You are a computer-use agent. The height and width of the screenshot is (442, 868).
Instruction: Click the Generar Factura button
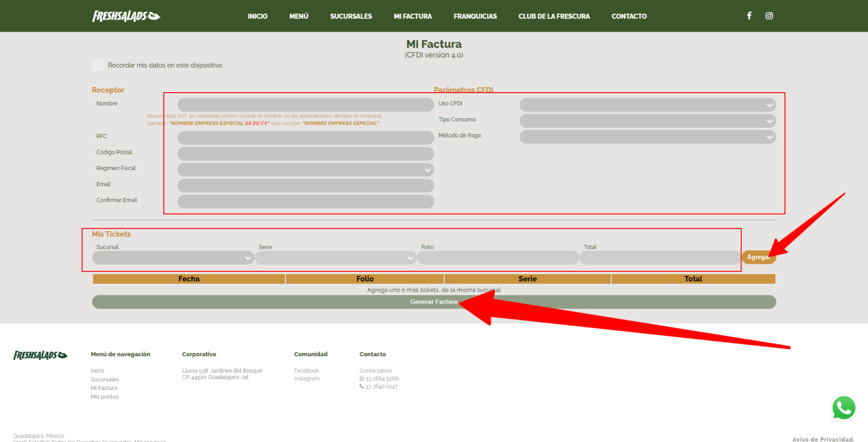(433, 302)
